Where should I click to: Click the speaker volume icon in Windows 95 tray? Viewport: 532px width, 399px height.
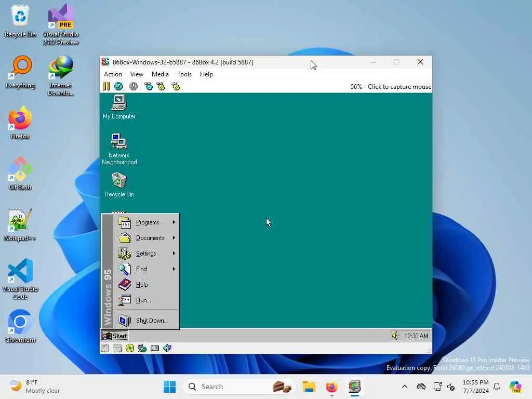[x=395, y=336]
